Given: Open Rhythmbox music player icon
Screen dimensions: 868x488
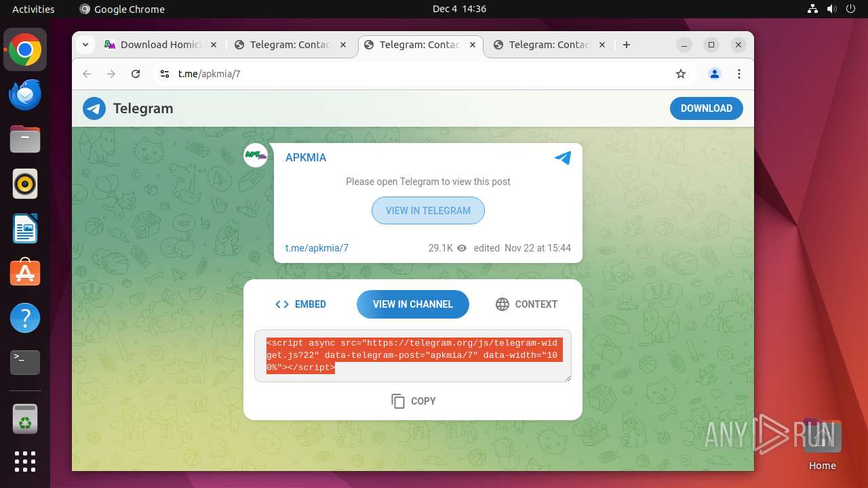Looking at the screenshot, I should [x=25, y=184].
